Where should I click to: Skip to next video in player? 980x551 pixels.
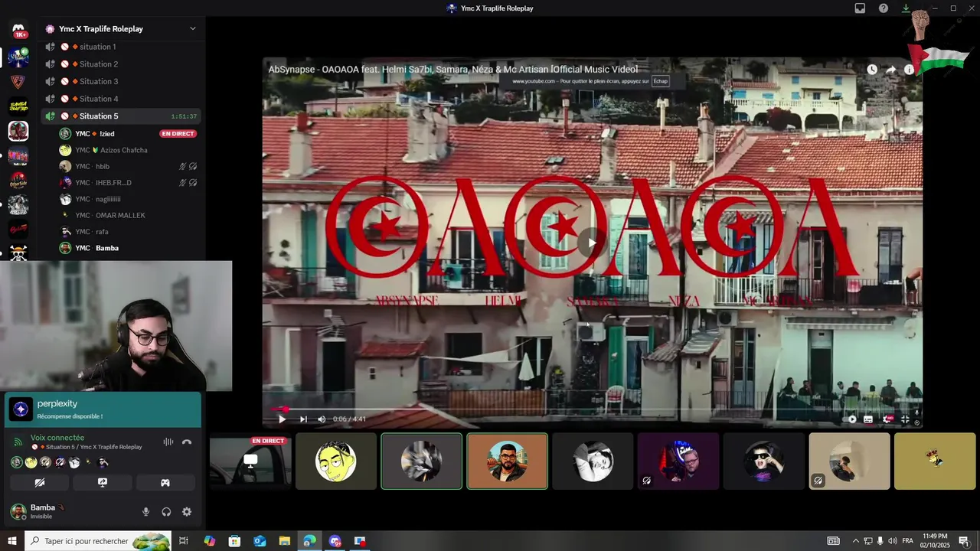[303, 419]
